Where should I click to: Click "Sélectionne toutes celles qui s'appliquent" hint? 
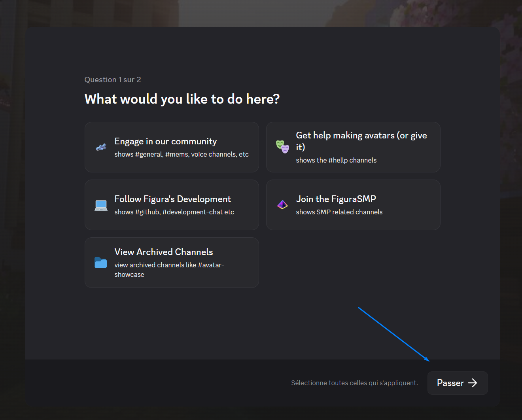coord(354,383)
